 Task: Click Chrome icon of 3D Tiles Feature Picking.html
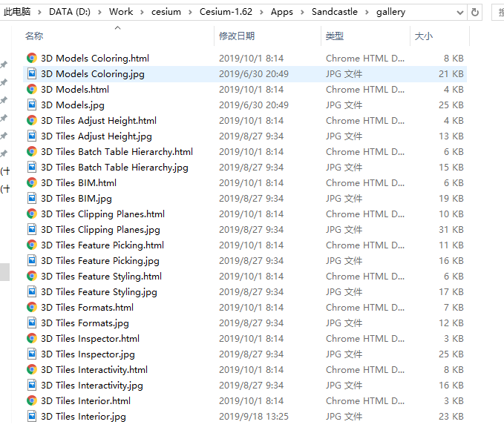tap(31, 245)
